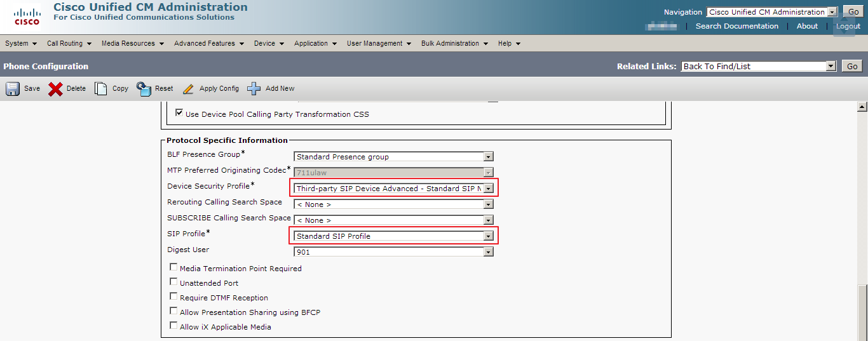
Task: Click the About link
Action: 807,26
